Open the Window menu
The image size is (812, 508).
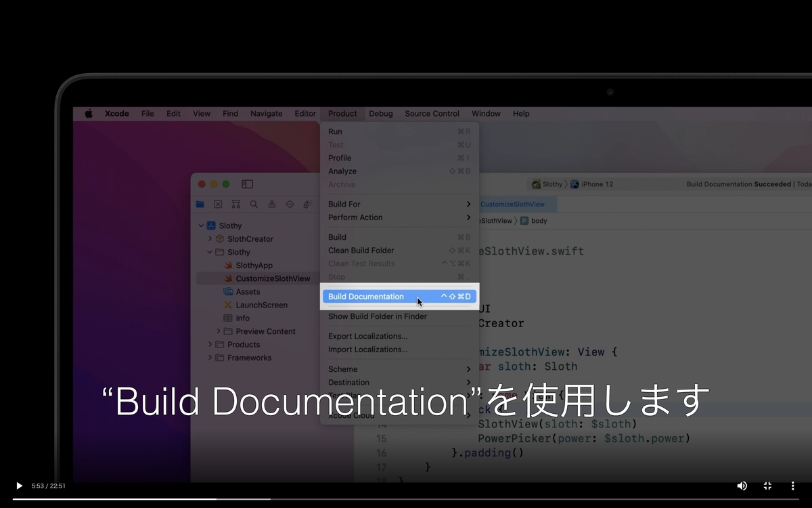[486, 114]
